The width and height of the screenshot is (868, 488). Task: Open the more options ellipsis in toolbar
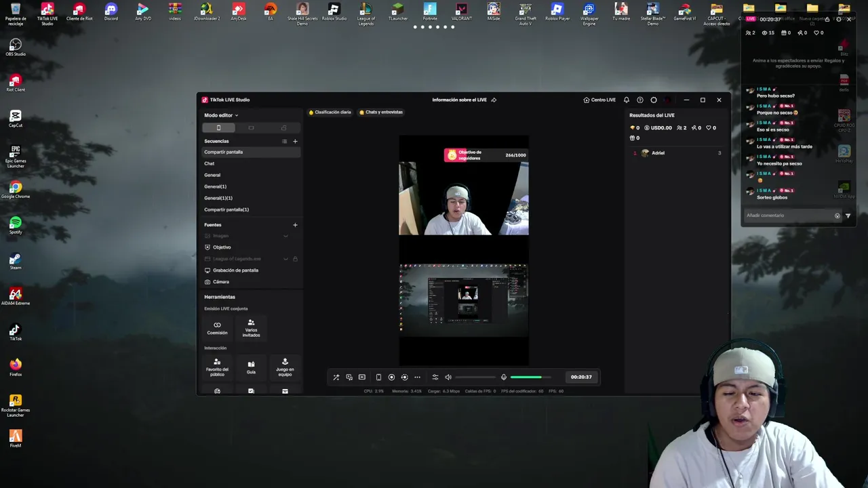pyautogui.click(x=417, y=377)
